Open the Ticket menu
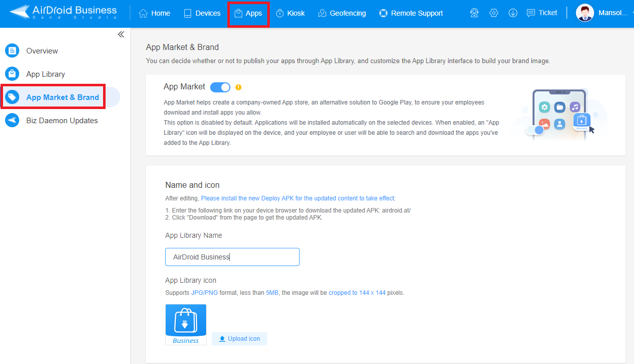The height and width of the screenshot is (364, 634). click(x=542, y=13)
